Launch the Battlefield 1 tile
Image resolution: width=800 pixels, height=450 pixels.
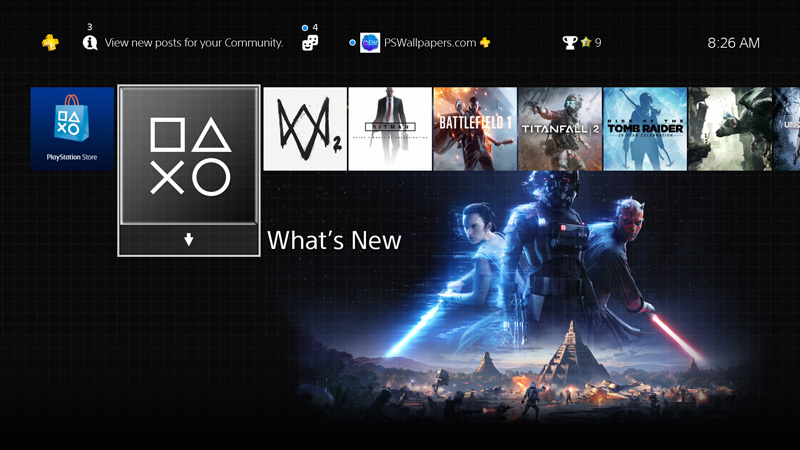tap(475, 129)
